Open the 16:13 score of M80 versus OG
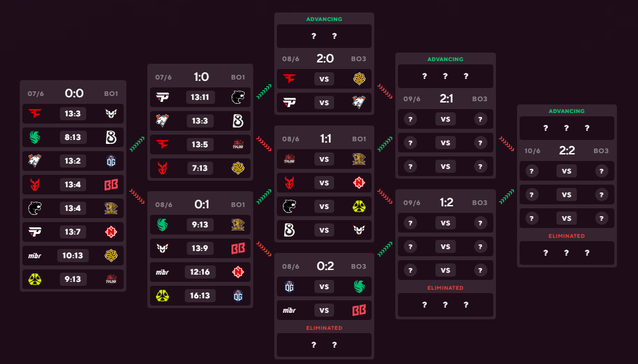This screenshot has width=638, height=364. click(x=200, y=296)
